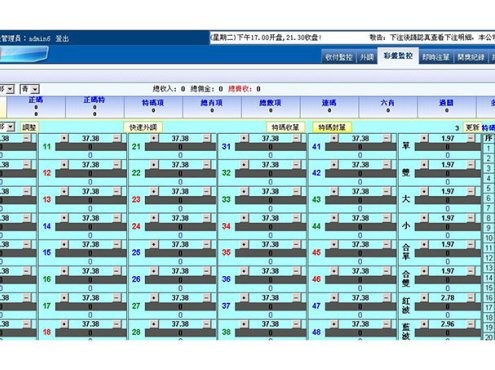Viewport: 495px width, 370px height.
Task: Click the plus button for number 46 odds
Action: (334, 271)
